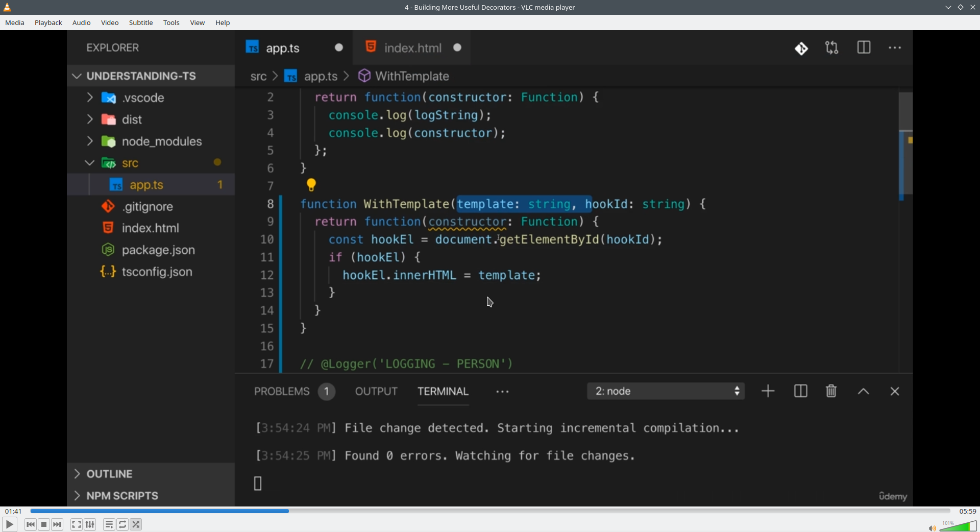Toggle fullscreen video mode
The height and width of the screenshot is (532, 980).
(77, 524)
